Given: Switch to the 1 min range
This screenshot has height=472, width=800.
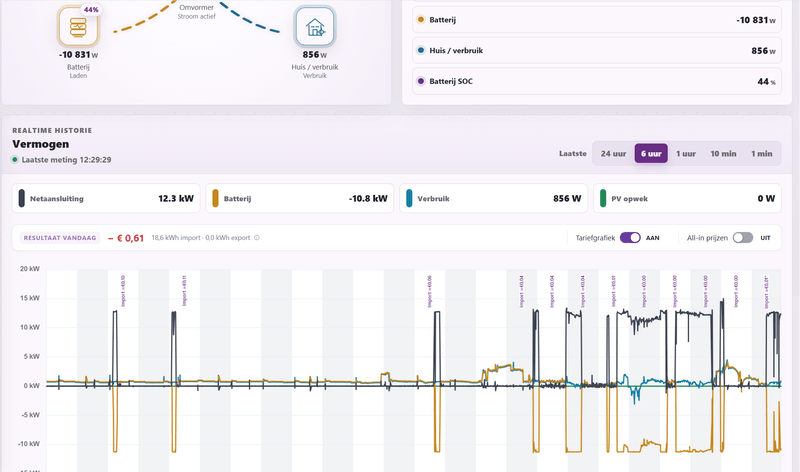Looking at the screenshot, I should (x=761, y=154).
